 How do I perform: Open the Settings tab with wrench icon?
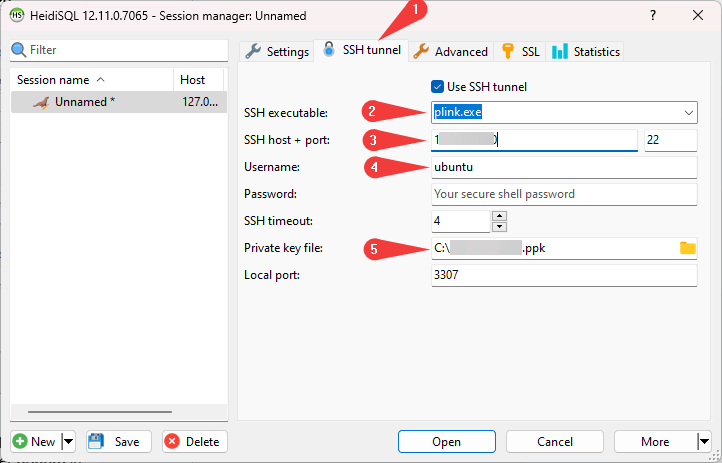(x=277, y=51)
